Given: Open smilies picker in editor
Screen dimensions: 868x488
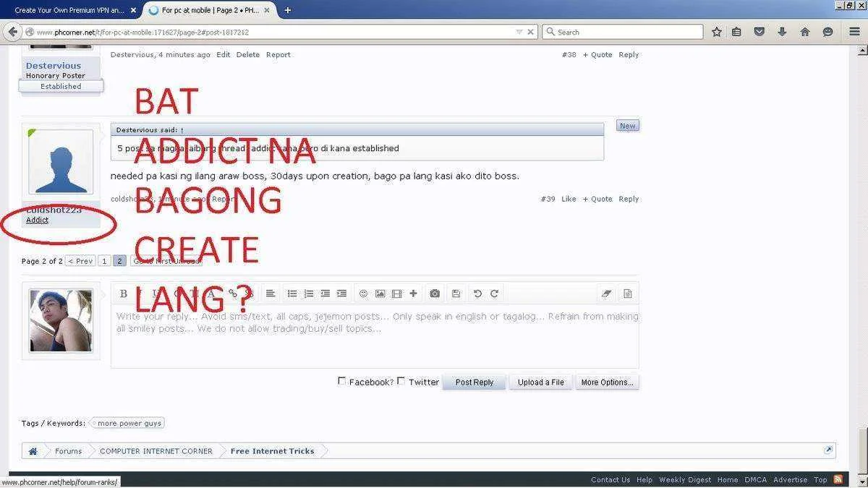Looking at the screenshot, I should (363, 294).
